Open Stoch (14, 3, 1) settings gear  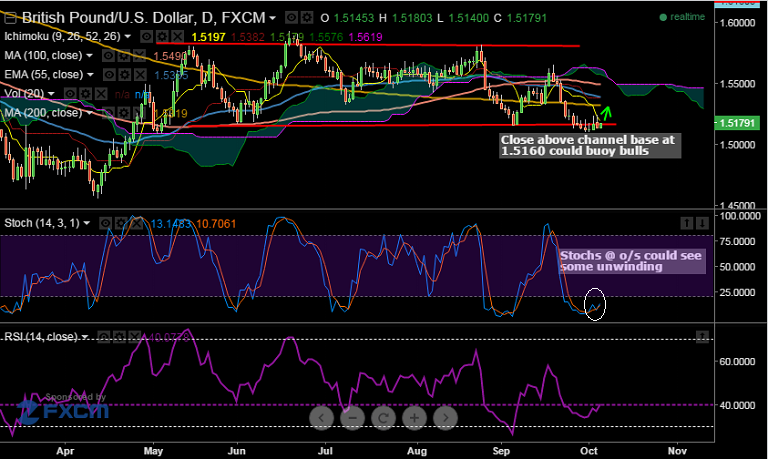point(121,223)
